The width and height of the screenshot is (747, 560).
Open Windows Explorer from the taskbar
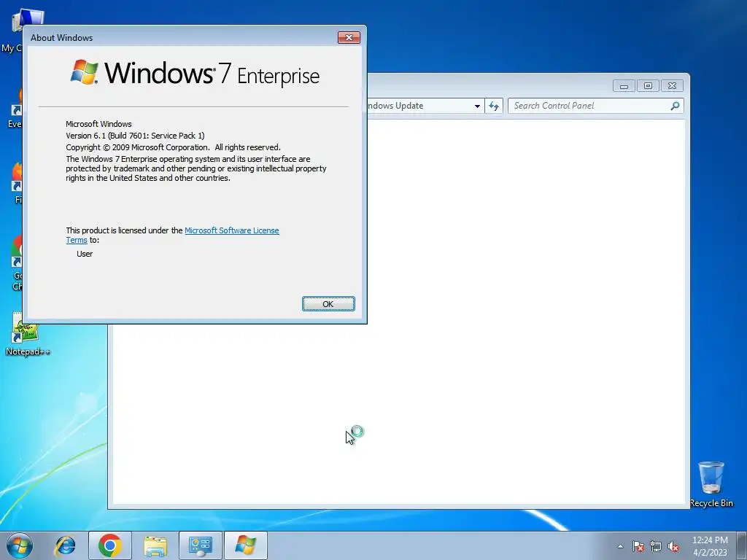pos(155,546)
